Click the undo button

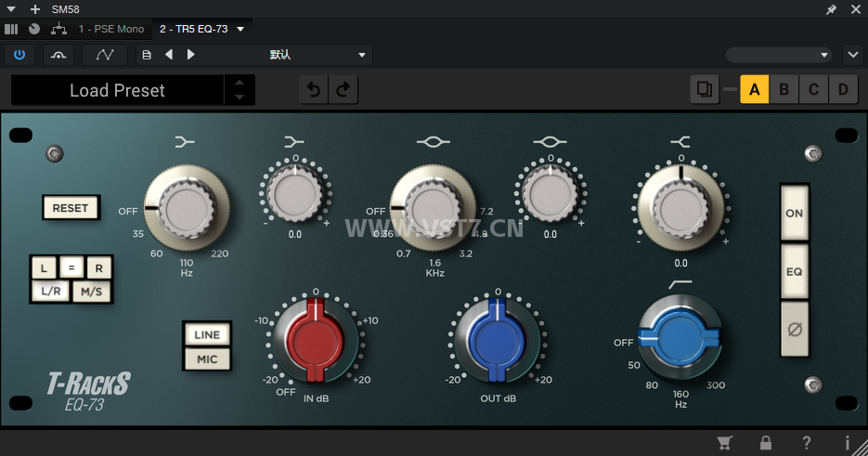point(314,90)
